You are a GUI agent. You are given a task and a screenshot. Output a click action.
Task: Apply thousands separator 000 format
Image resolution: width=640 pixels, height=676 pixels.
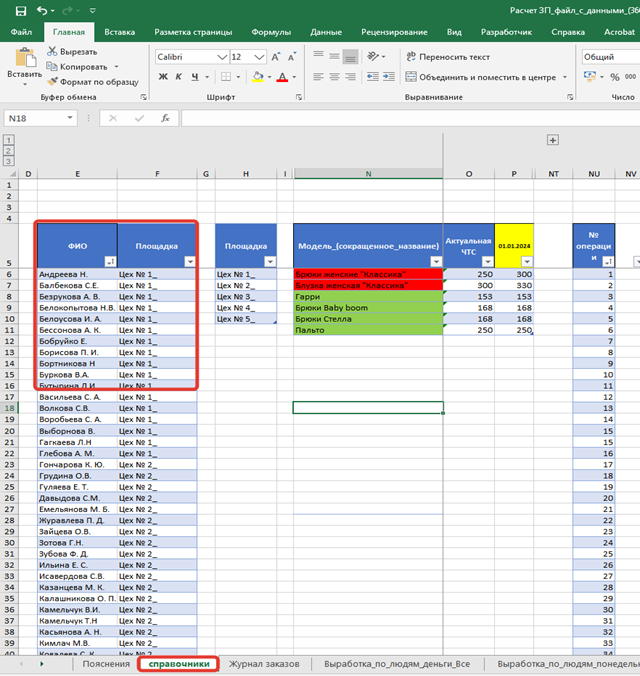pos(630,77)
